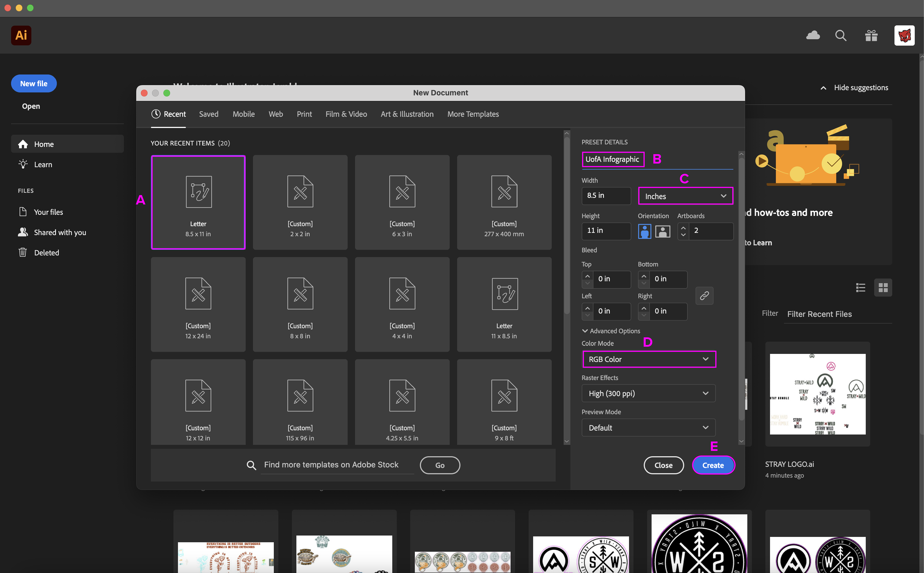Select portrait orientation
Viewport: 924px width, 573px height.
click(x=644, y=231)
